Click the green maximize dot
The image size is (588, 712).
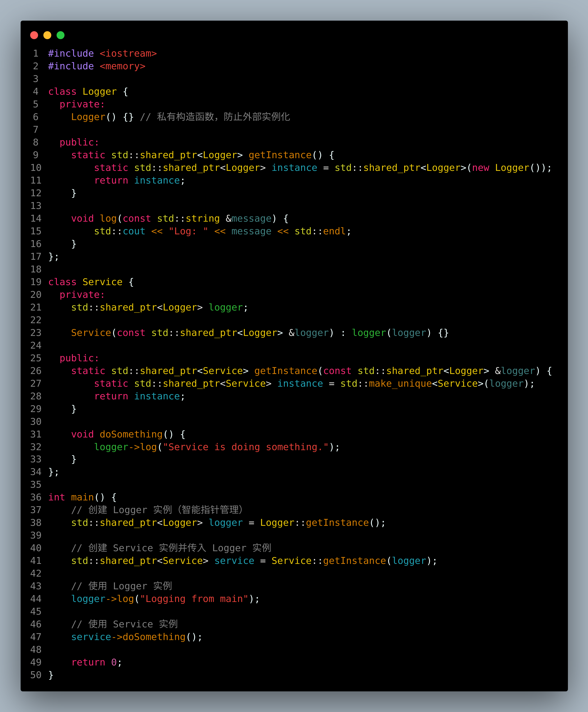61,35
